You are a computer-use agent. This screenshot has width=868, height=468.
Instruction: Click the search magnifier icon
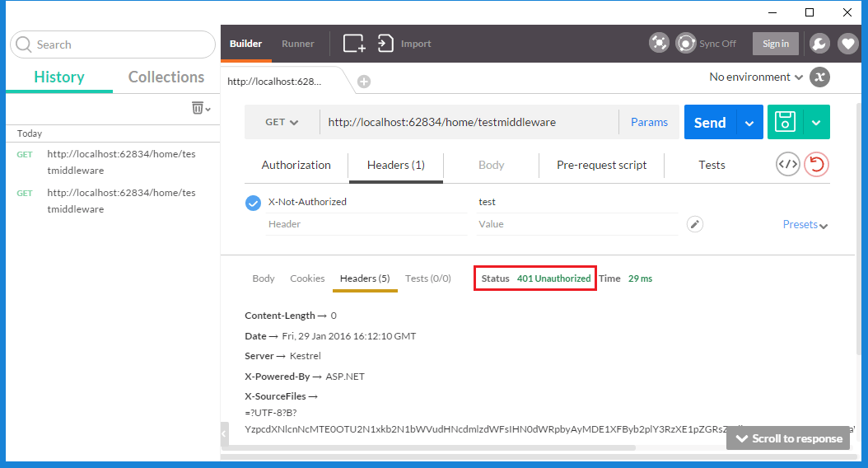pyautogui.click(x=23, y=44)
